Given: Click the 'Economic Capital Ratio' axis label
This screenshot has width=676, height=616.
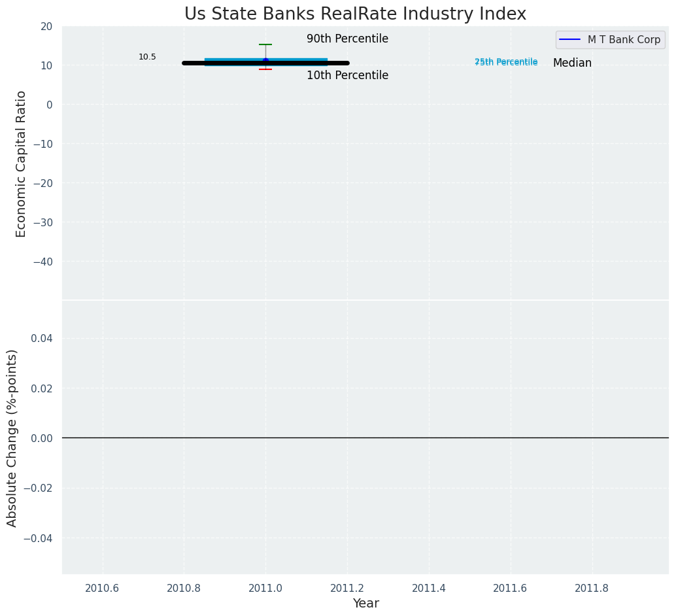Looking at the screenshot, I should 21,163.
